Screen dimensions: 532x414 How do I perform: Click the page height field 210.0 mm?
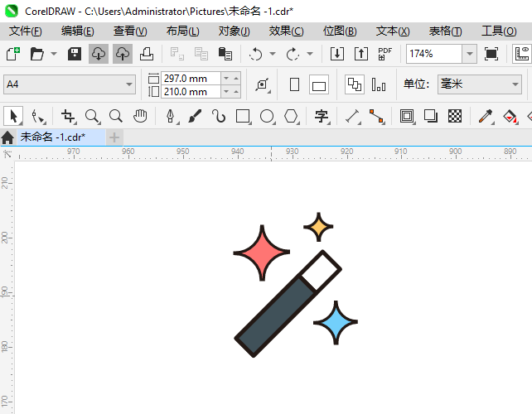pos(191,92)
